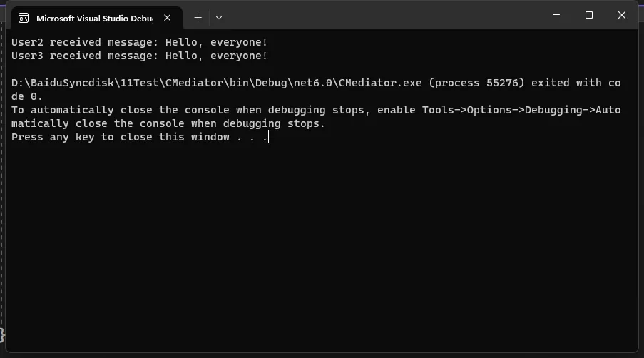Viewport: 644px width, 358px height.
Task: Maximize the terminal window
Action: 589,15
